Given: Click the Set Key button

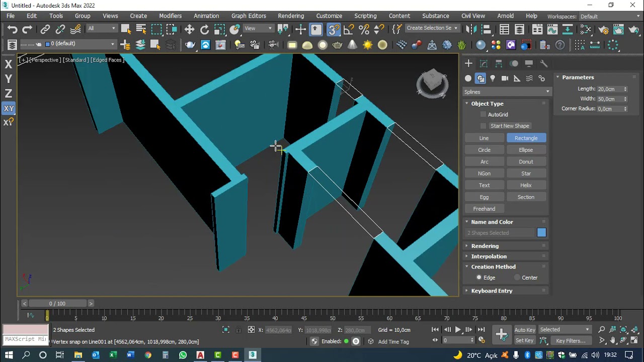Looking at the screenshot, I should pyautogui.click(x=525, y=340).
